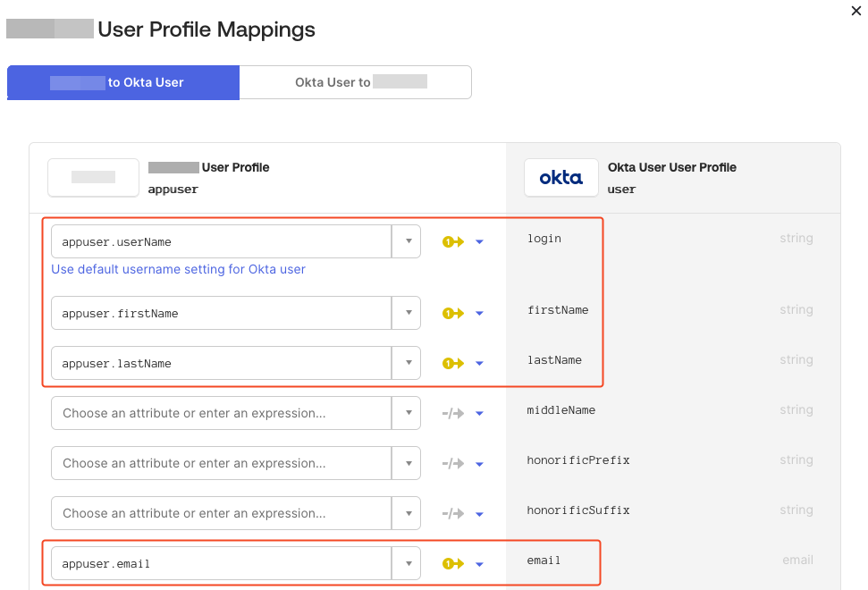Switch to the 'to Okta User' tab
This screenshot has width=868, height=590.
pos(123,82)
